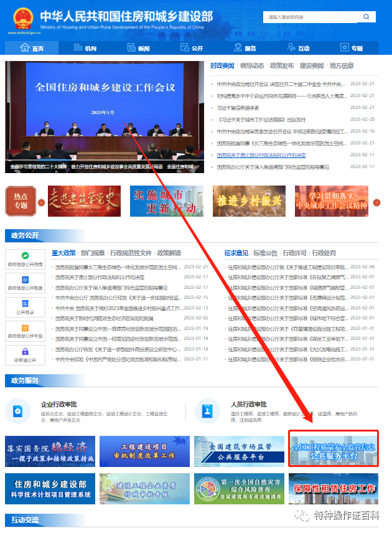Click the 机构 building icon
This screenshot has height=533, width=392.
click(x=78, y=47)
